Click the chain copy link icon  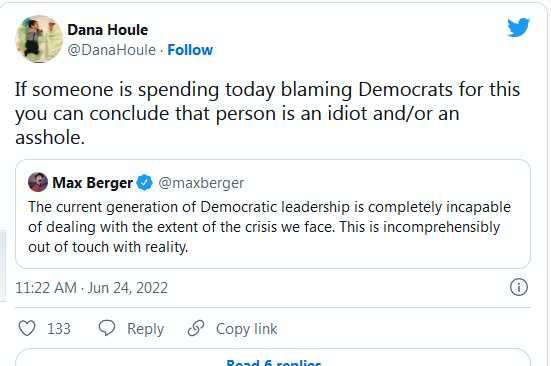point(196,328)
